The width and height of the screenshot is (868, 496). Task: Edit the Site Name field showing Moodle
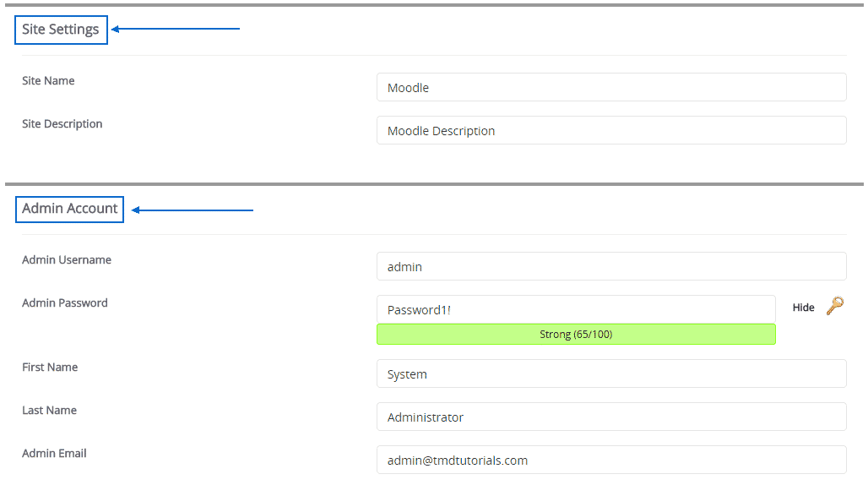610,87
